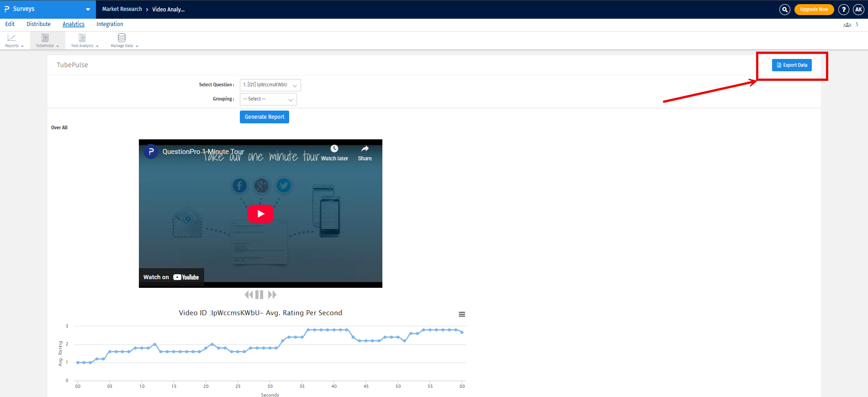The width and height of the screenshot is (868, 397).
Task: Open the Reports toolbar icon
Action: (12, 38)
